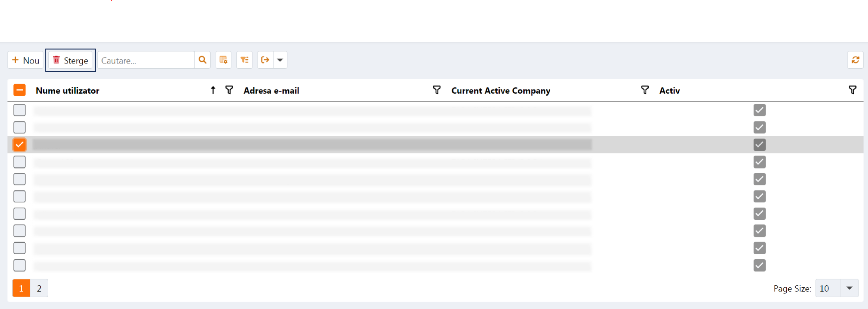Viewport: 868px width, 309px height.
Task: Select page 1 in pagination
Action: point(21,288)
